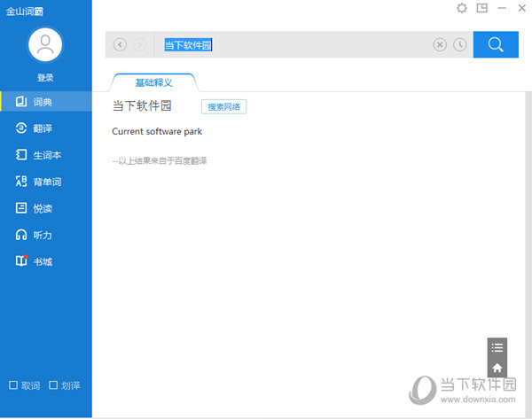Open search history clock icon
This screenshot has height=419, width=532.
[x=460, y=44]
